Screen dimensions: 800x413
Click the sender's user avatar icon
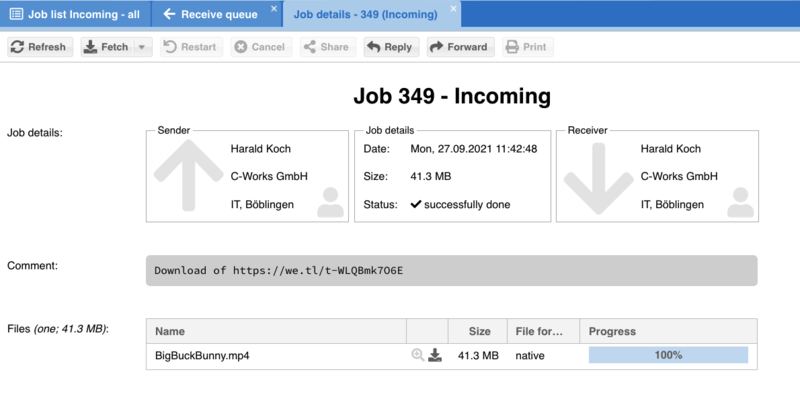(x=329, y=202)
